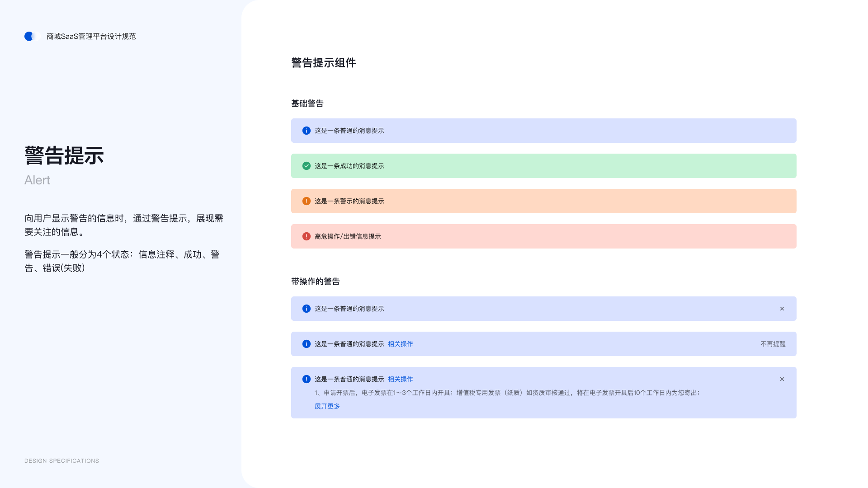Close the invoice notice alert using its ×
868x488 pixels.
click(782, 379)
